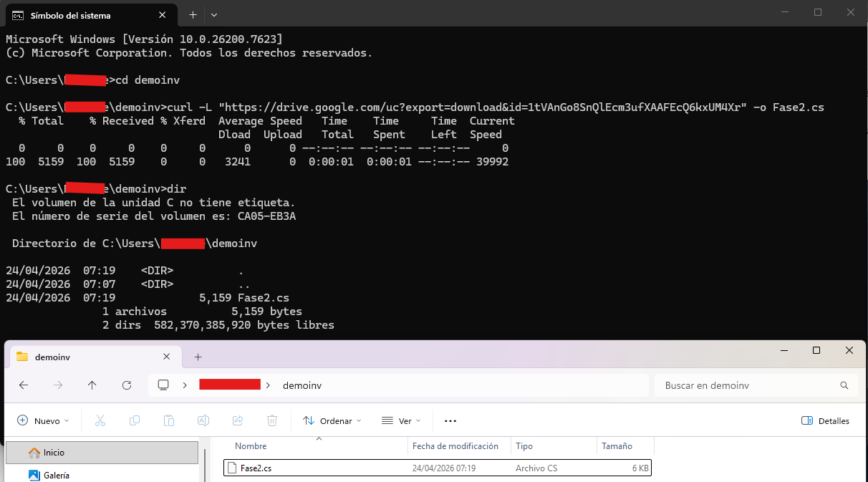Go back in File Explorer
The width and height of the screenshot is (868, 482).
pyautogui.click(x=24, y=385)
